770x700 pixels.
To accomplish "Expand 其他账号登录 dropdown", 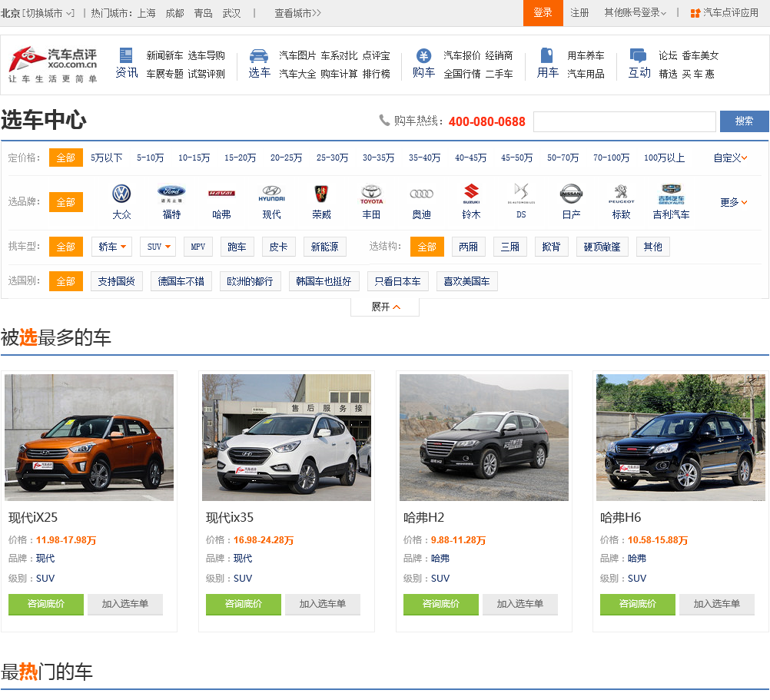I will [635, 13].
